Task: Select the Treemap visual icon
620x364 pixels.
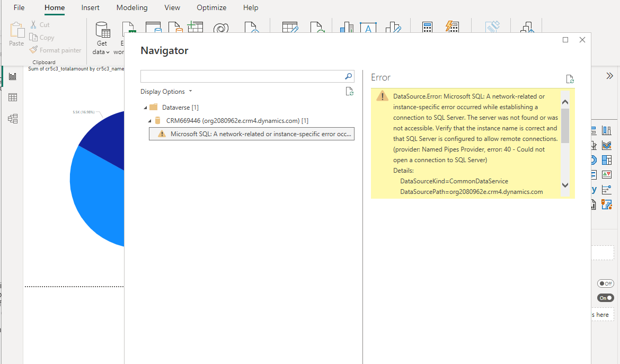Action: click(x=606, y=159)
